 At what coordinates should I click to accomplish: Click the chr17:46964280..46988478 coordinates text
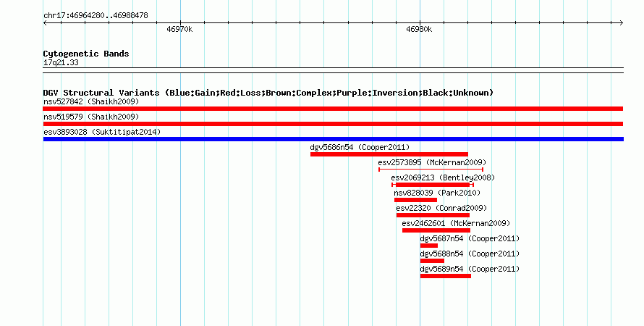click(96, 16)
